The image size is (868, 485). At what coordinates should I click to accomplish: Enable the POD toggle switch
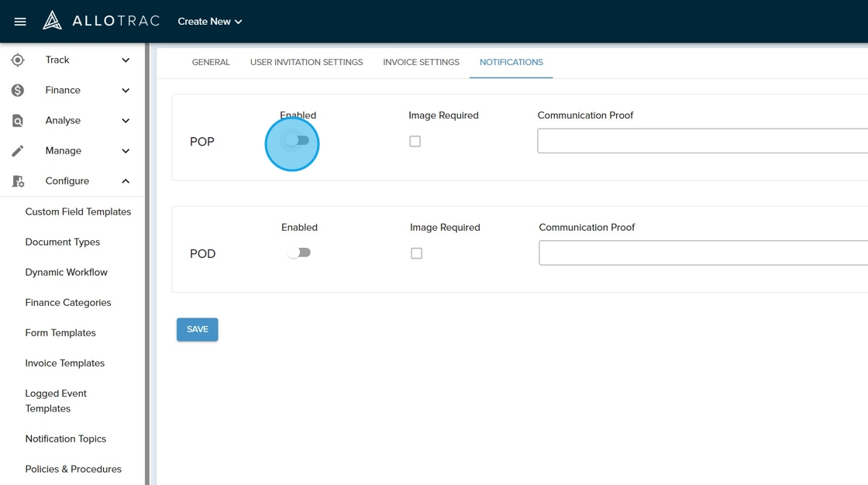(299, 253)
